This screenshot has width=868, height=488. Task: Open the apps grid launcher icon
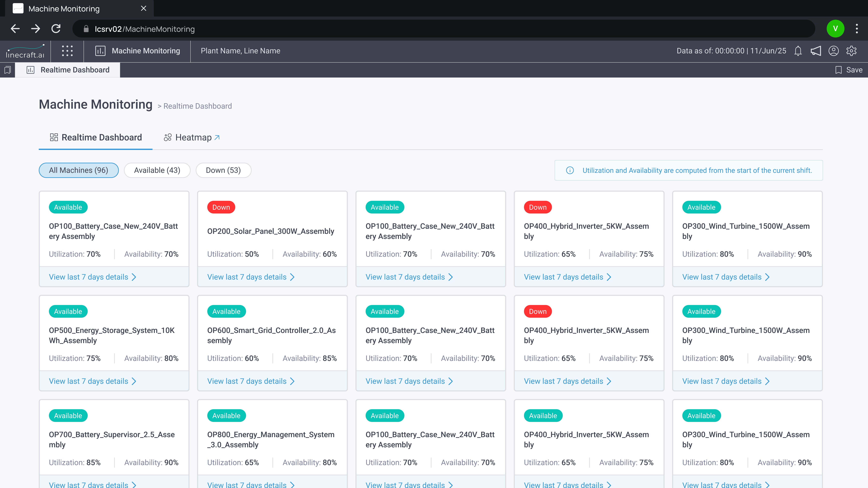tap(67, 51)
